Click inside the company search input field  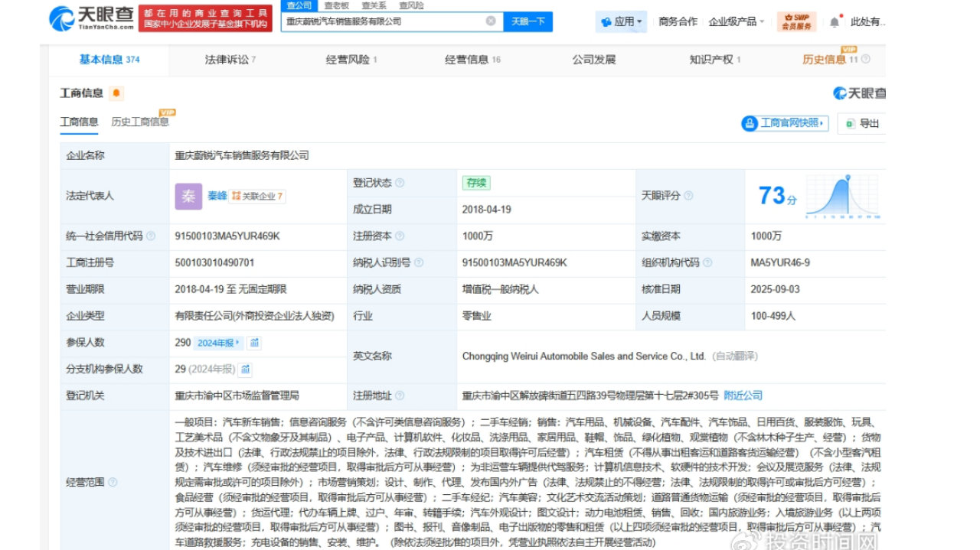coord(383,21)
